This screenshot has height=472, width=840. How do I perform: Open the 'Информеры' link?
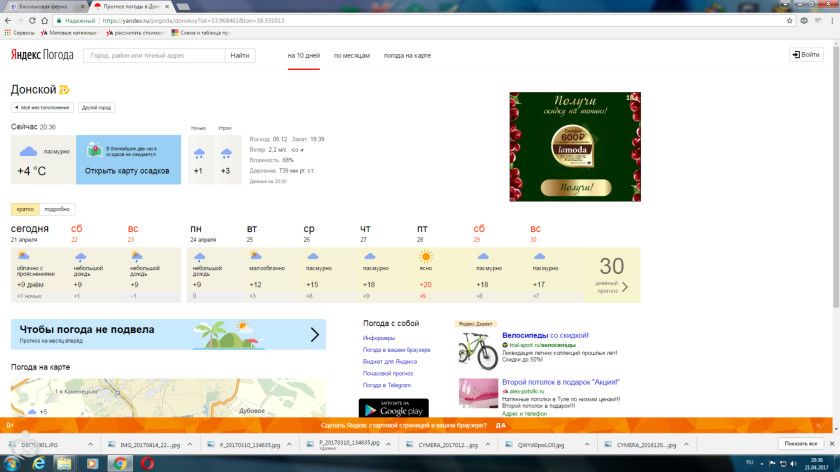(379, 338)
